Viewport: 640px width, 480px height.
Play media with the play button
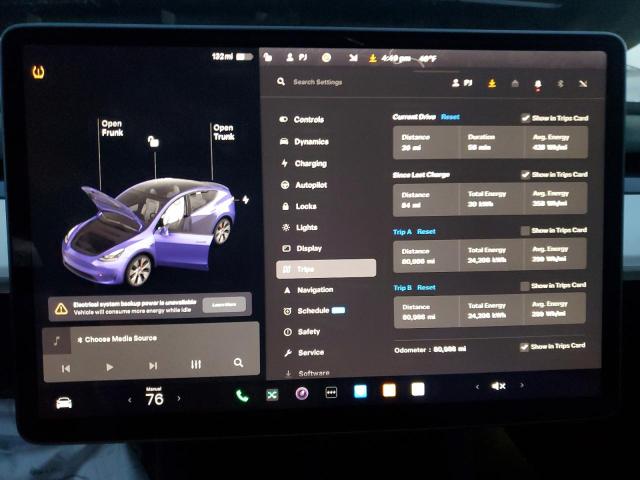pos(109,367)
